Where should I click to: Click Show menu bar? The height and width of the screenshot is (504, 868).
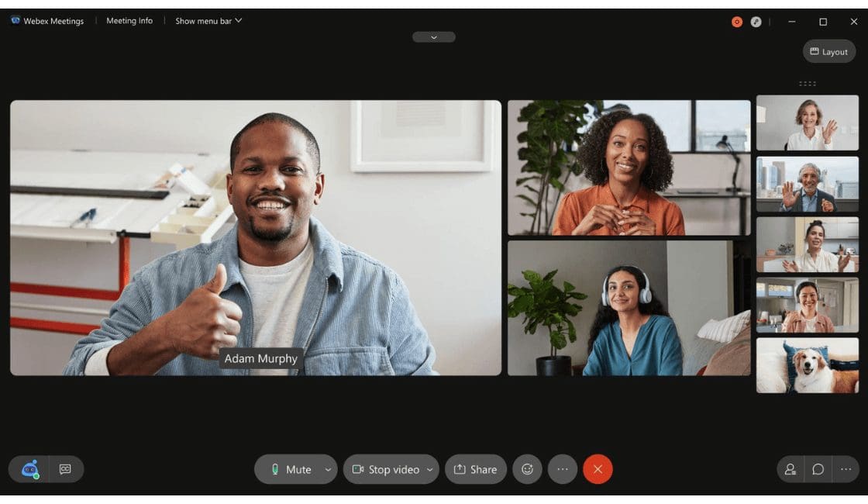point(208,21)
